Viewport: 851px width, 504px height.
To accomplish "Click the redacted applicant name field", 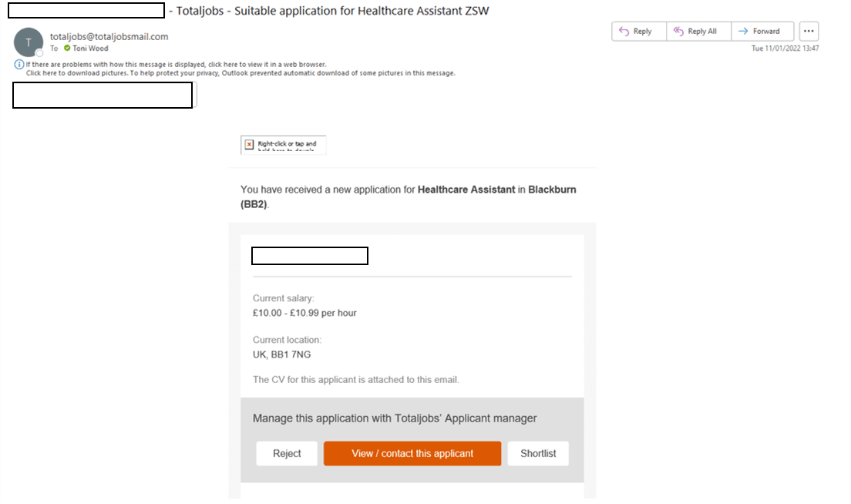I will (310, 256).
